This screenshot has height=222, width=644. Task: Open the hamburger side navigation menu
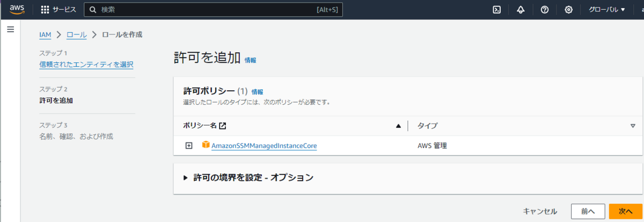(x=10, y=29)
